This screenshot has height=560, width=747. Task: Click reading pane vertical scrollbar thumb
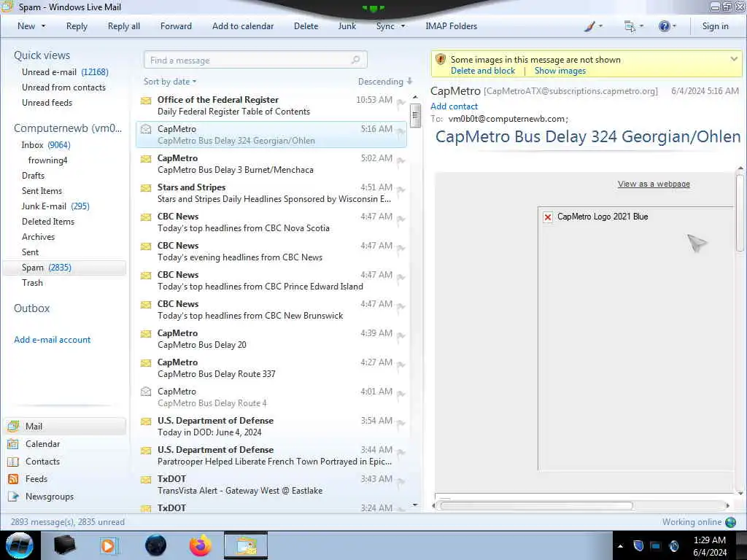(740, 214)
